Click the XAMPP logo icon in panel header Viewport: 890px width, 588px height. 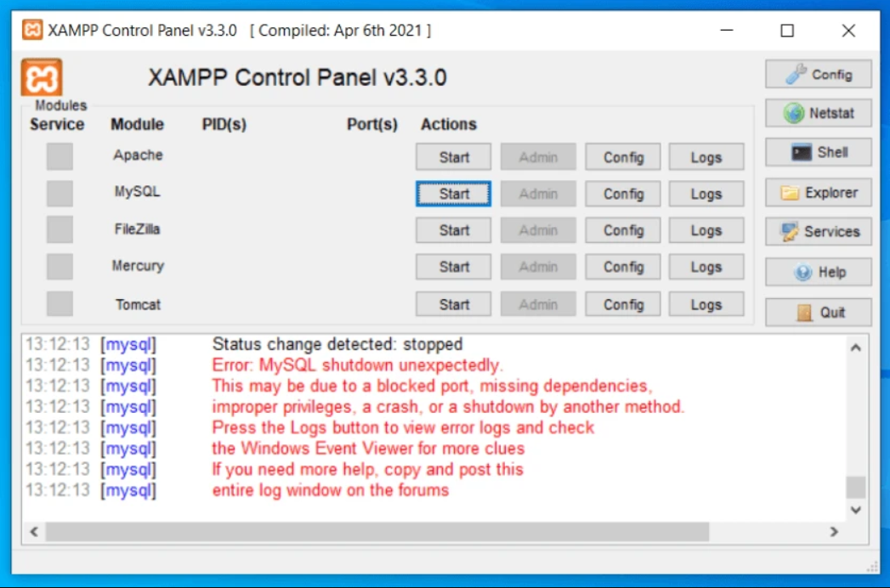42,77
